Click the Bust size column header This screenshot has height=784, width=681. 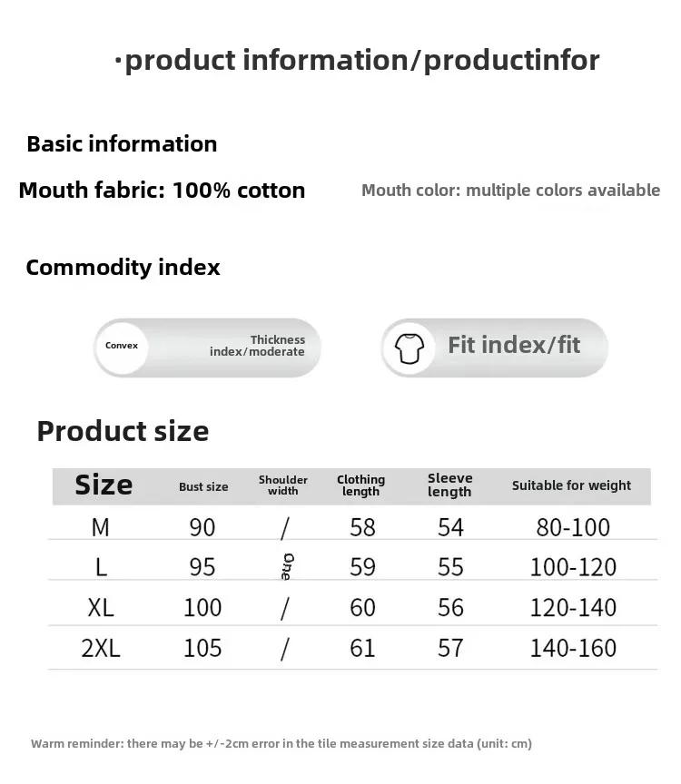203,486
